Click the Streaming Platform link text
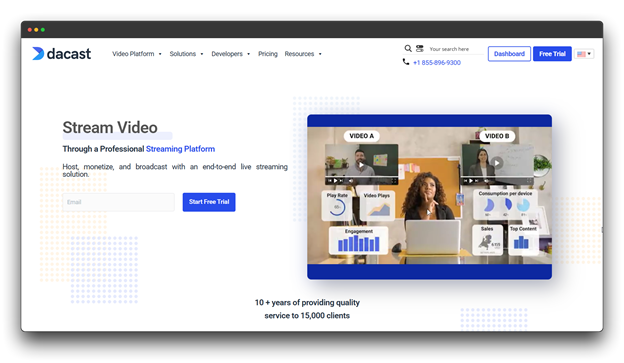 (x=180, y=149)
